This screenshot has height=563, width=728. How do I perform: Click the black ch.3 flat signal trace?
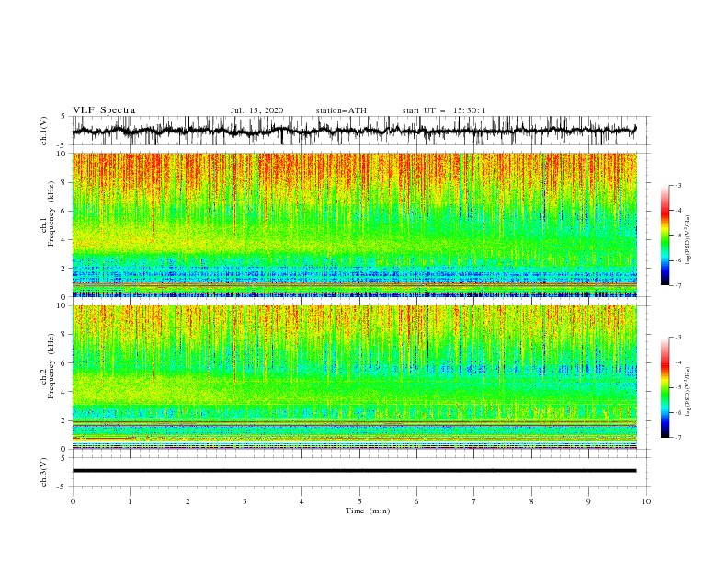[354, 471]
